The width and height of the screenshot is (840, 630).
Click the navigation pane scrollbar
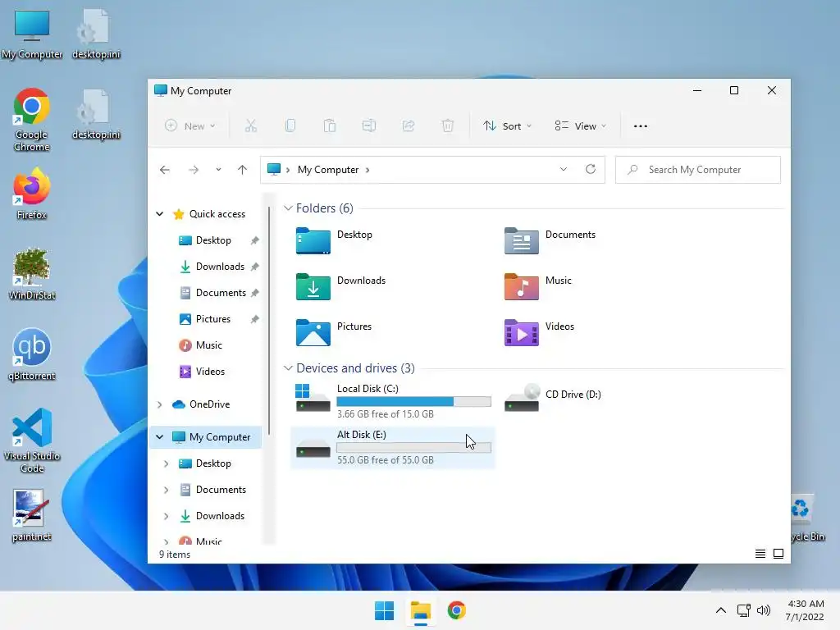(269, 322)
